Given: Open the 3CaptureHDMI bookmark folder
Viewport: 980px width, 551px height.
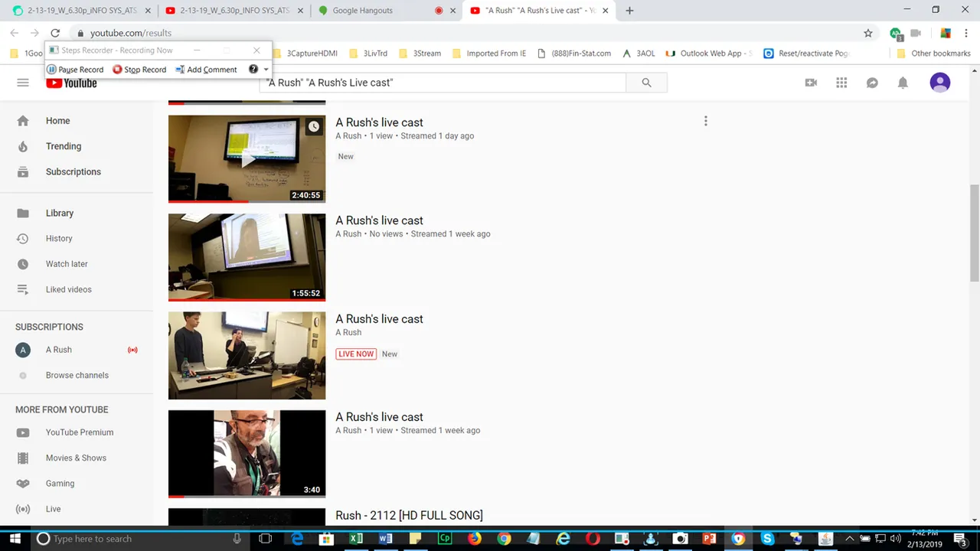Looking at the screenshot, I should [305, 54].
